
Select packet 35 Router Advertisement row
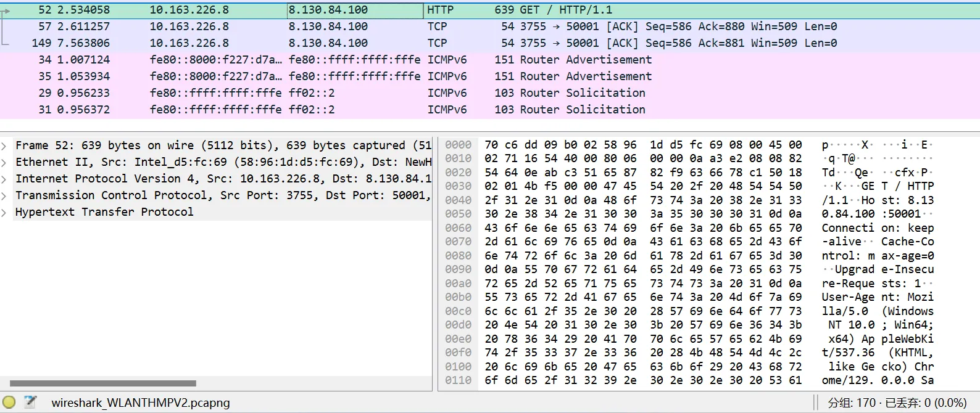pos(490,76)
